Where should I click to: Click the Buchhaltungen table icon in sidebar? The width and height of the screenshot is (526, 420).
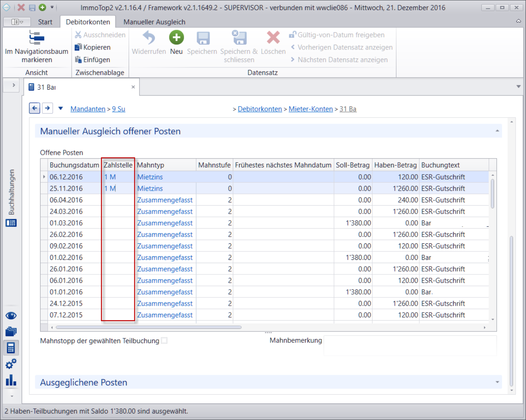11,223
